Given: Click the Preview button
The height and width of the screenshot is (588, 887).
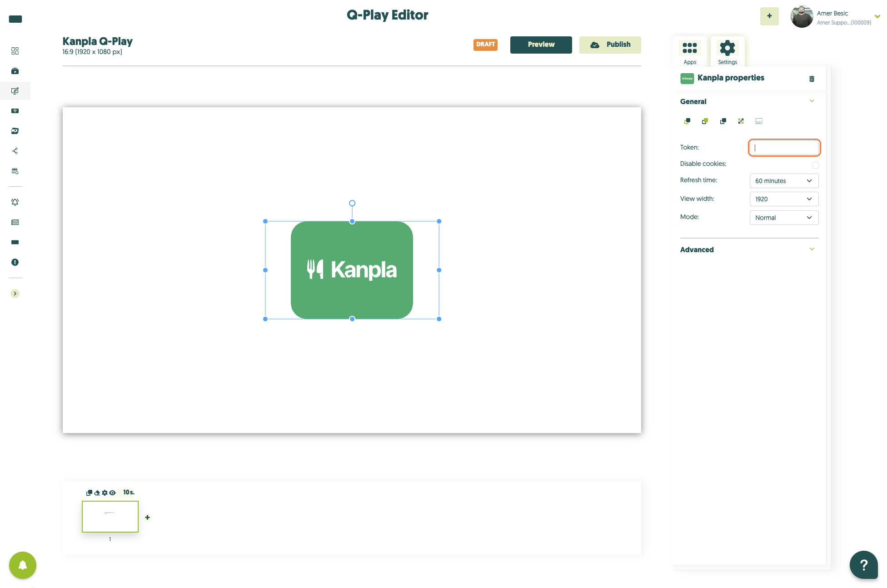Looking at the screenshot, I should (x=541, y=45).
